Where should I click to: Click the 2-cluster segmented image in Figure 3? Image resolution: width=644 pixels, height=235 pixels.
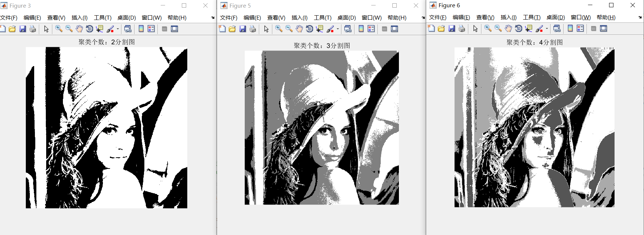(107, 127)
